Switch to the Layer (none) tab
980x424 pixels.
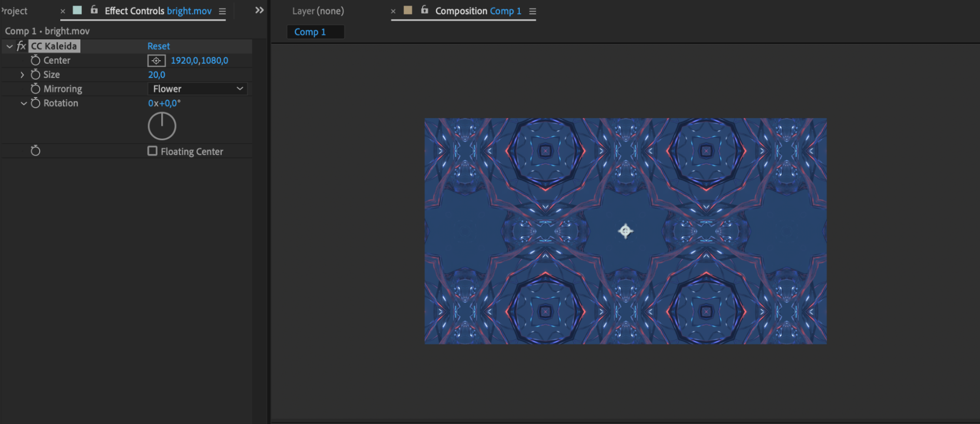[318, 11]
